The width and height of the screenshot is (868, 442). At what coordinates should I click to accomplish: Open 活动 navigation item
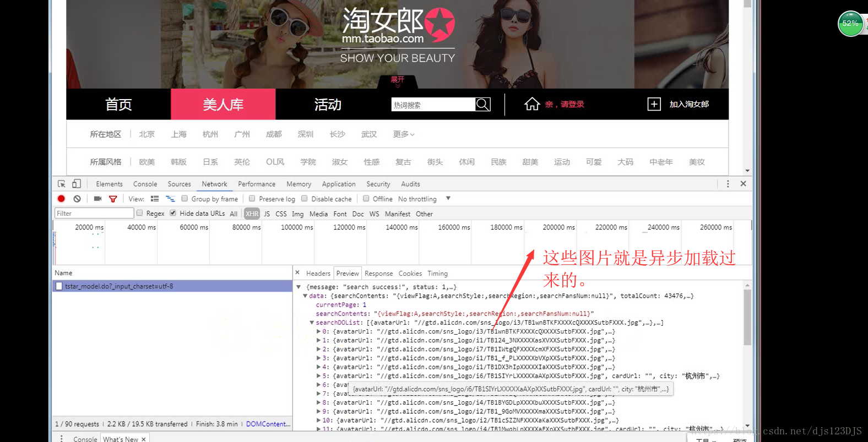coord(328,104)
